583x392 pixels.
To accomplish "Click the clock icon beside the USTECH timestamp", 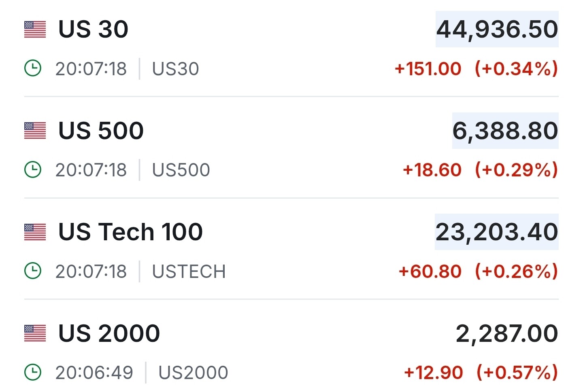I will click(x=33, y=271).
